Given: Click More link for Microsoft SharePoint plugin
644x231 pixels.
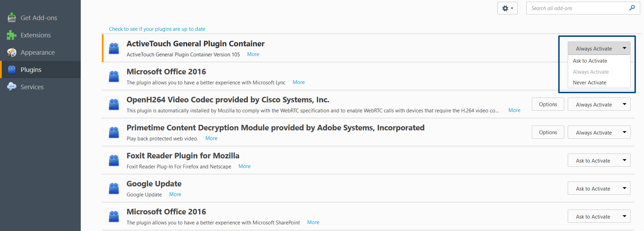Looking at the screenshot, I should [313, 222].
